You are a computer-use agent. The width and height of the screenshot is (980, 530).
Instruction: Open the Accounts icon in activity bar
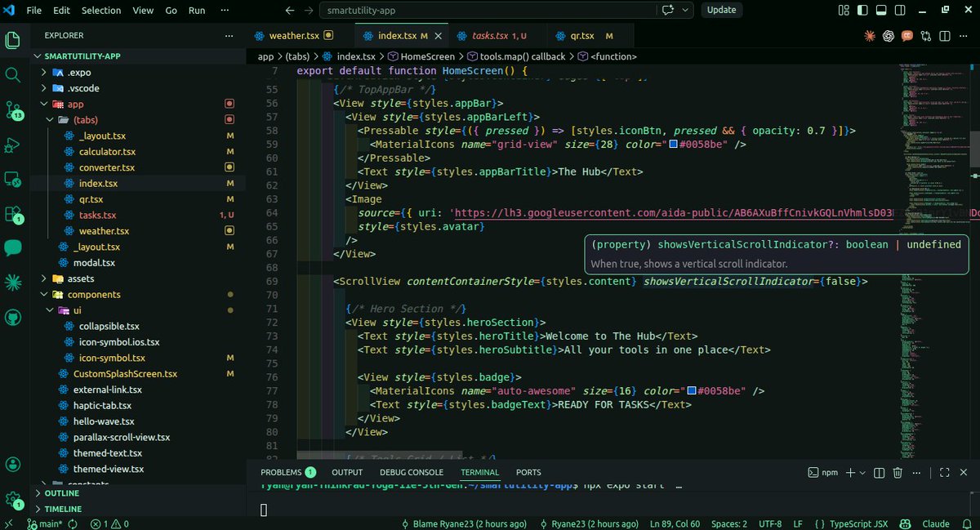point(13,465)
